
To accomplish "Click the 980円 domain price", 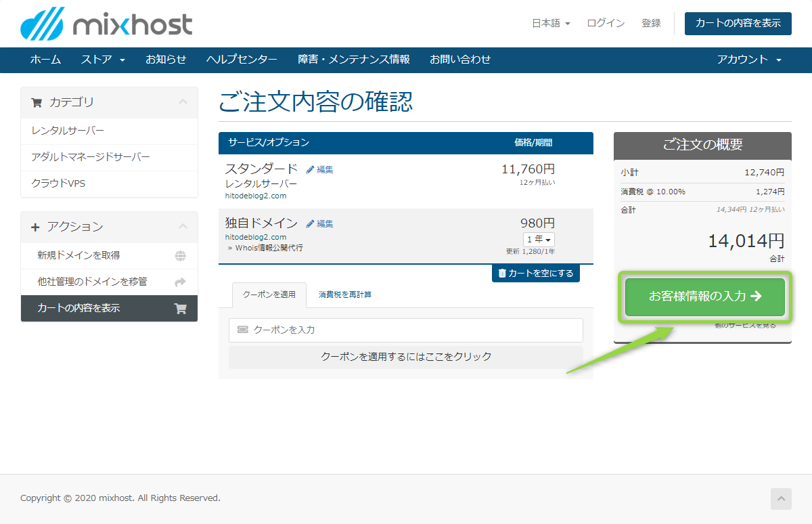I will coord(537,223).
